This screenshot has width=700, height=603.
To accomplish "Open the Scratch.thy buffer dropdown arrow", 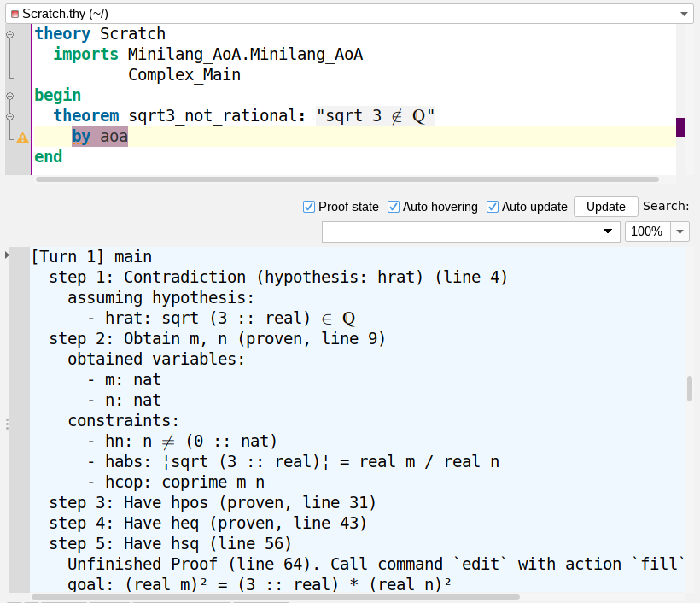I will tap(684, 14).
